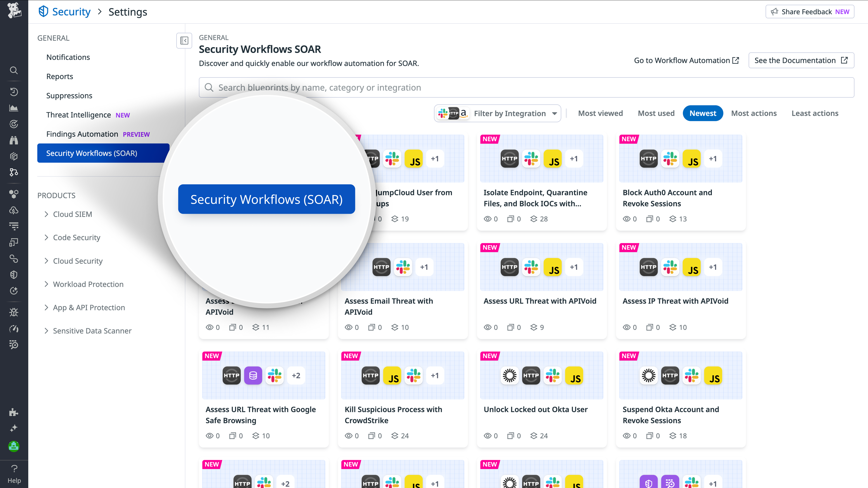This screenshot has height=488, width=868.
Task: Sort blueprints by Least actions
Action: 815,113
